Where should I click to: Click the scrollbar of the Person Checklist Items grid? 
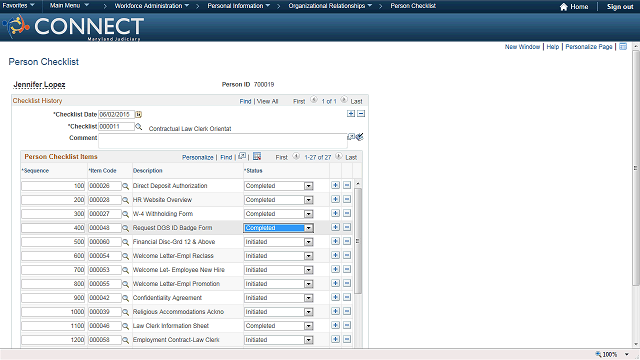[x=358, y=241]
